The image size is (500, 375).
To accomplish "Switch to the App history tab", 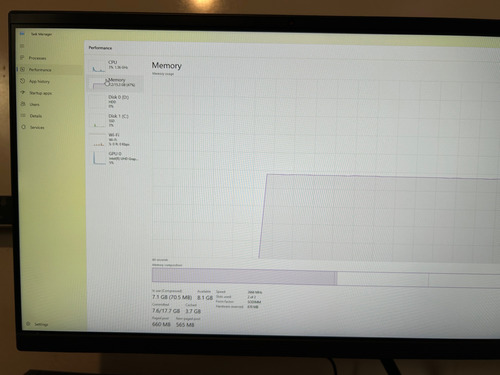I will pos(39,81).
